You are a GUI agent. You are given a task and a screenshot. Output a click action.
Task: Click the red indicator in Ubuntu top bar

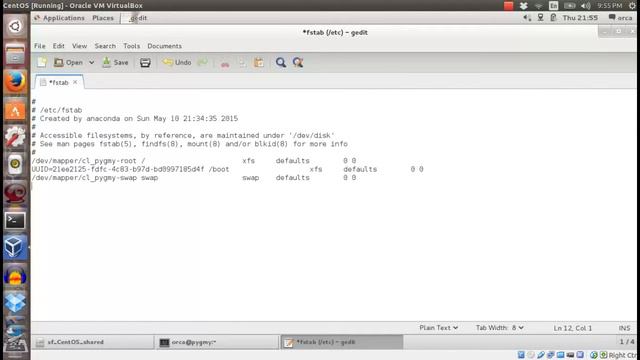[x=509, y=5]
